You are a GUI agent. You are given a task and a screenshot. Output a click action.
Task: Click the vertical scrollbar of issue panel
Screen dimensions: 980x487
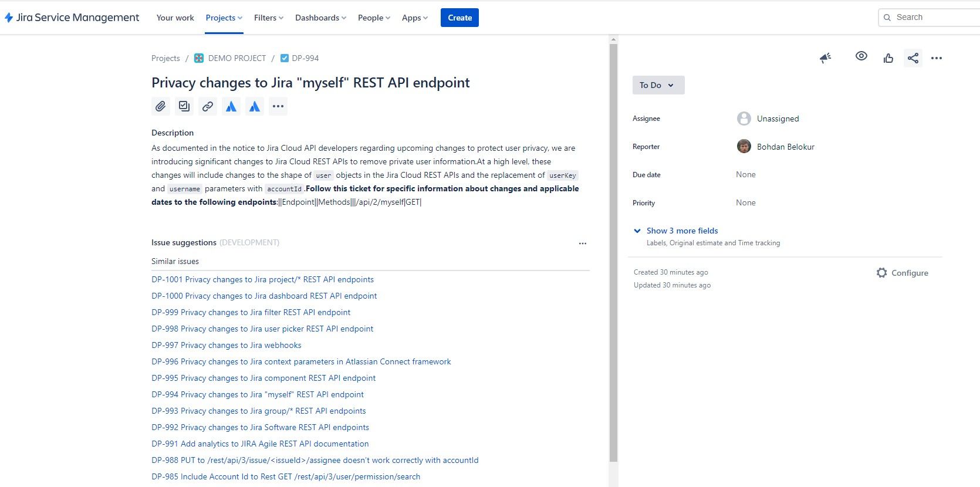pyautogui.click(x=613, y=252)
